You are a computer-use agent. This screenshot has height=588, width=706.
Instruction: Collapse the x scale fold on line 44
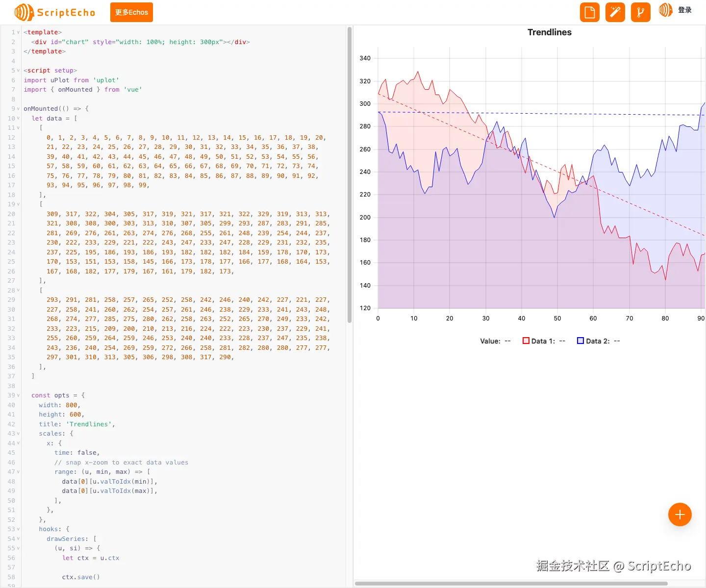point(19,443)
